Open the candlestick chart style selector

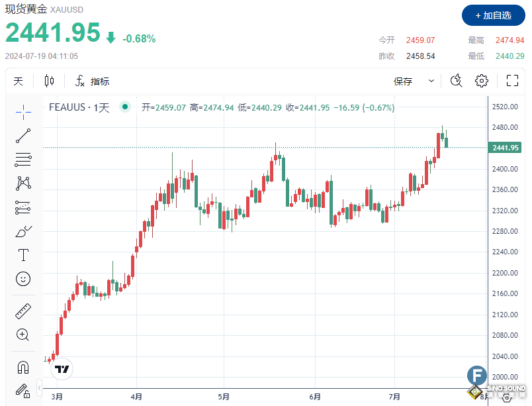click(x=49, y=81)
